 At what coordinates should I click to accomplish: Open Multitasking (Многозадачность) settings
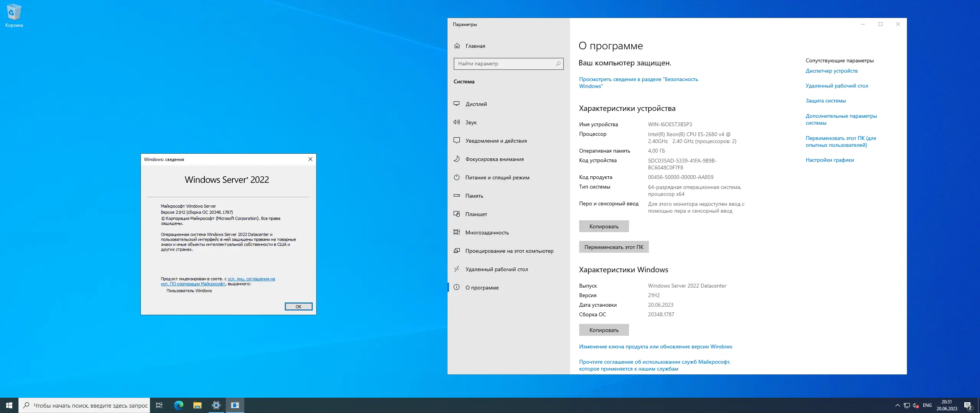pos(487,233)
